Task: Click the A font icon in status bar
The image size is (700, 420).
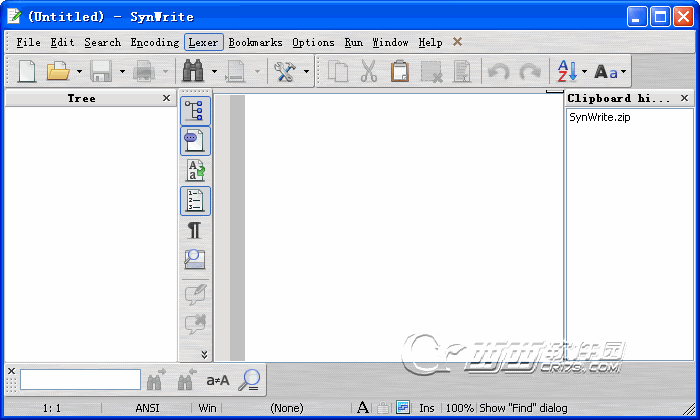Action: click(362, 408)
